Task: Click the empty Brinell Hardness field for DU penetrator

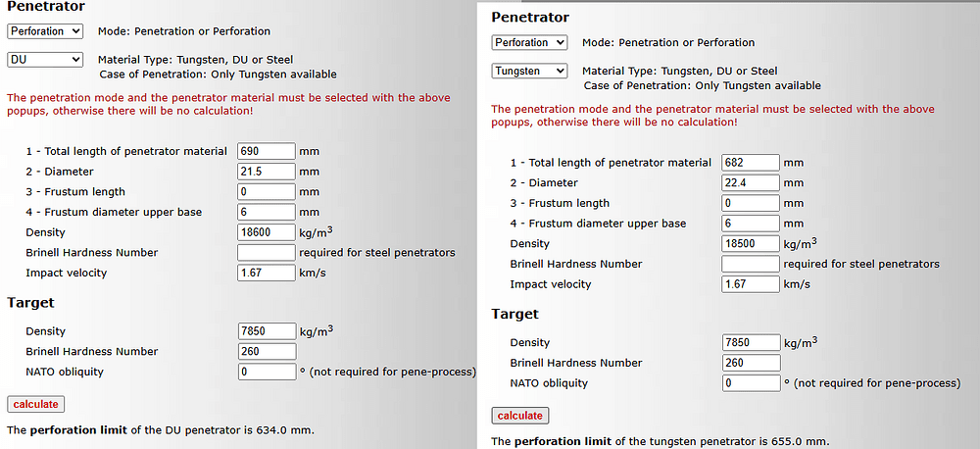Action: [267, 253]
